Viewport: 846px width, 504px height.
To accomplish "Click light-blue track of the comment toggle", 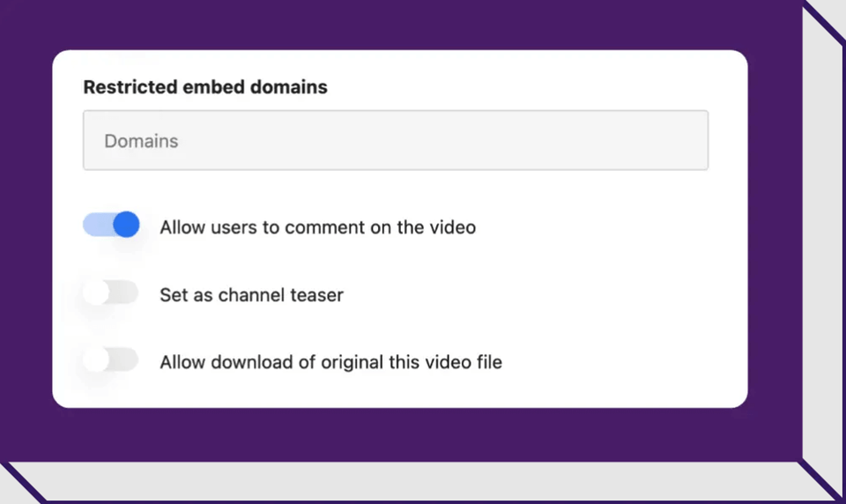I will click(x=97, y=225).
